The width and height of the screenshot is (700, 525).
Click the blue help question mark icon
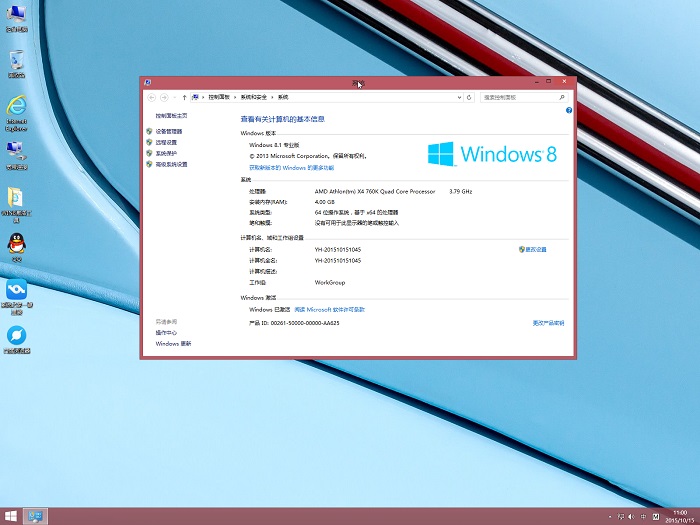point(569,111)
